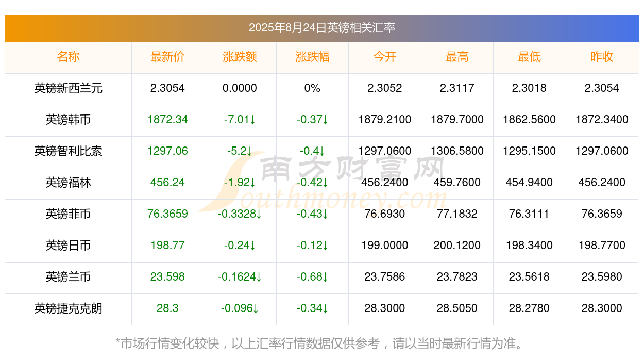This screenshot has width=644, height=360.
Task: Click latest price 1872.34 for 英镑韩币
Action: coord(167,120)
